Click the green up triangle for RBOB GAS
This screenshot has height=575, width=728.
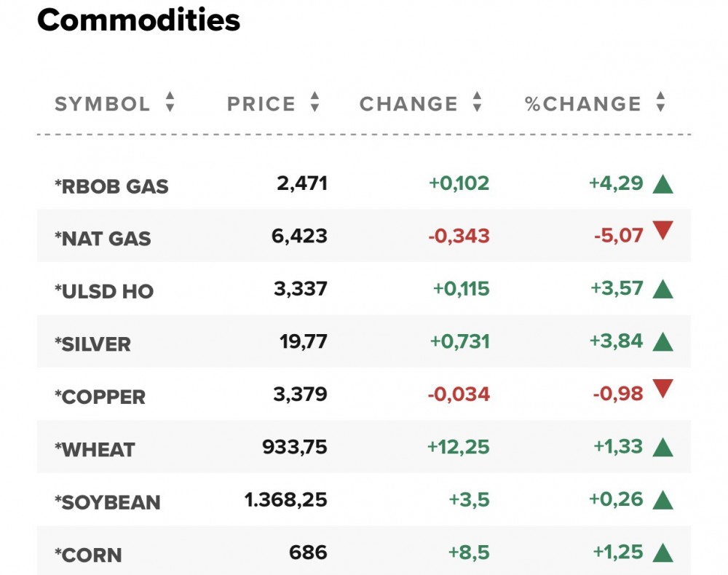662,184
